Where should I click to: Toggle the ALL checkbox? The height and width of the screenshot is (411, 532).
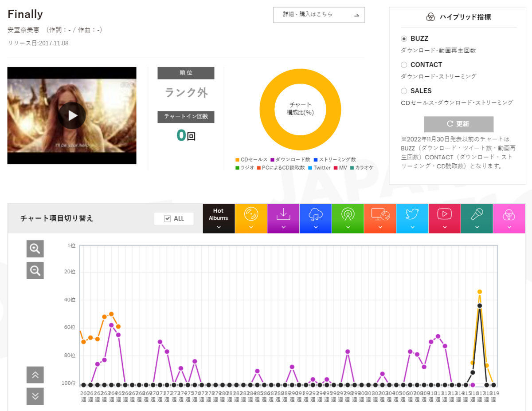click(x=167, y=218)
